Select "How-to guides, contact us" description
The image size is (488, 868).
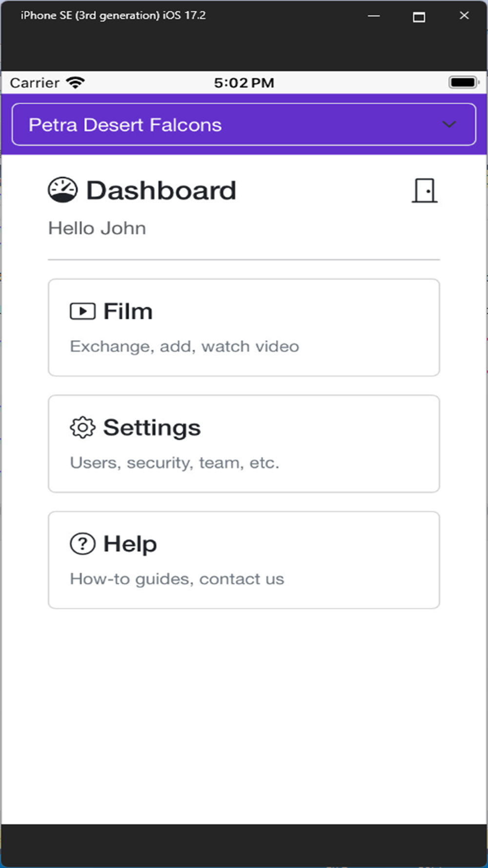tap(177, 579)
